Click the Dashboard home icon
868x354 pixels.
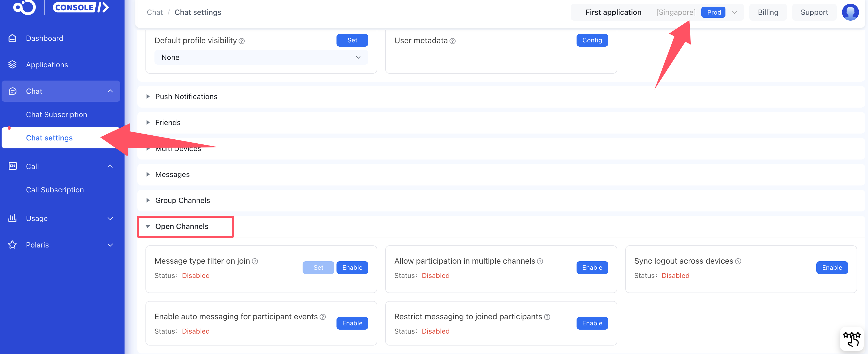click(x=12, y=38)
